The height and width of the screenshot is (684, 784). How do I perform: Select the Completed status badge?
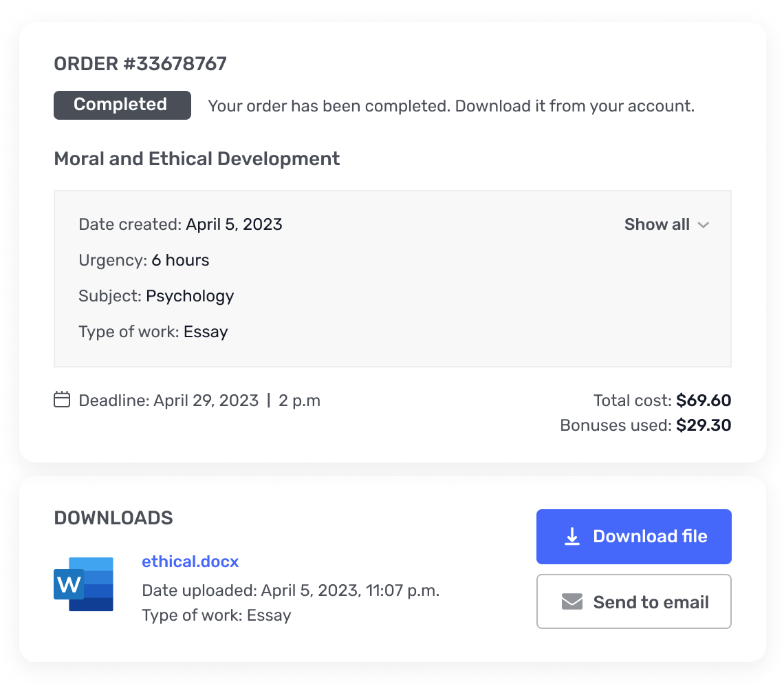(x=122, y=105)
